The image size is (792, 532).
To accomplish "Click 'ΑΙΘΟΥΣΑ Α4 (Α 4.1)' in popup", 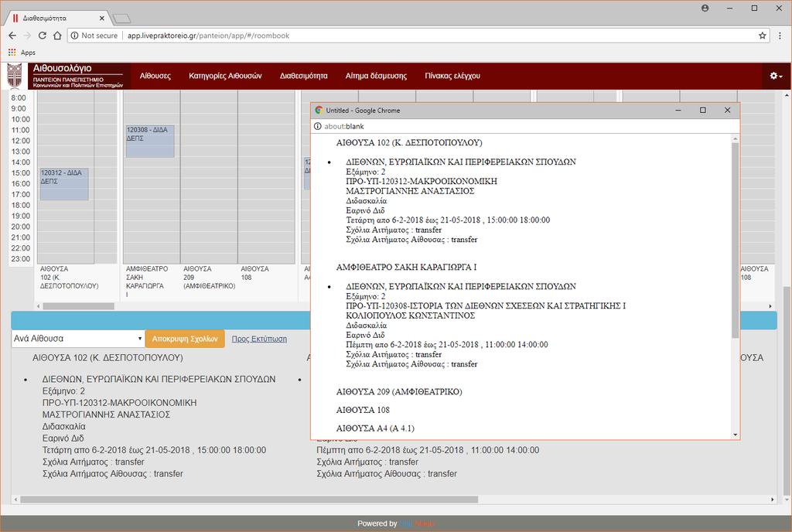I will click(x=375, y=428).
